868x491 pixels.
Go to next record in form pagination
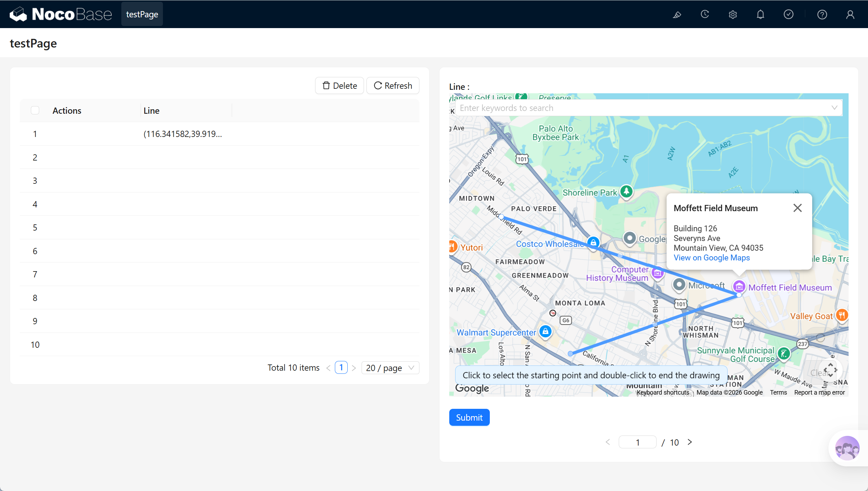point(689,442)
